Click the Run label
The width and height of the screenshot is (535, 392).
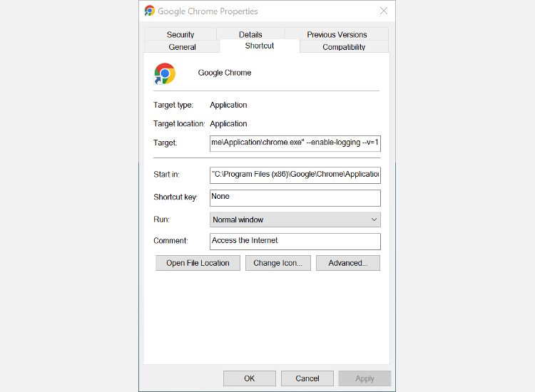tap(161, 220)
